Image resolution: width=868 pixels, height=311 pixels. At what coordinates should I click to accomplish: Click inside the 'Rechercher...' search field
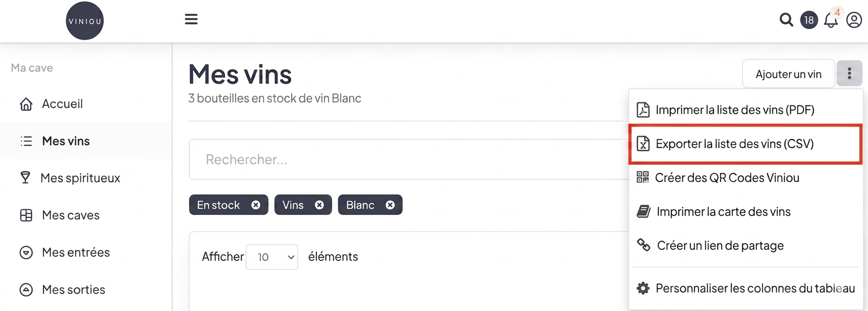pyautogui.click(x=358, y=159)
